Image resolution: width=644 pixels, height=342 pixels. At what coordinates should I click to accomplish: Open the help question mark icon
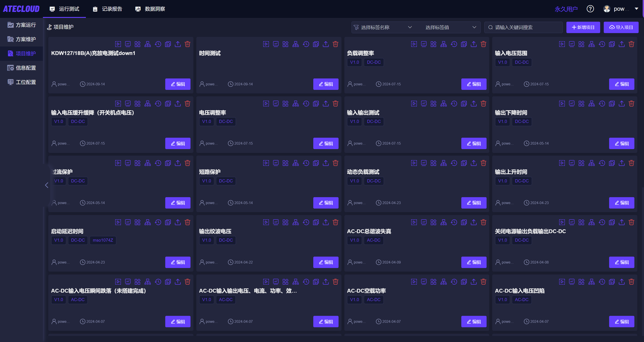click(590, 9)
